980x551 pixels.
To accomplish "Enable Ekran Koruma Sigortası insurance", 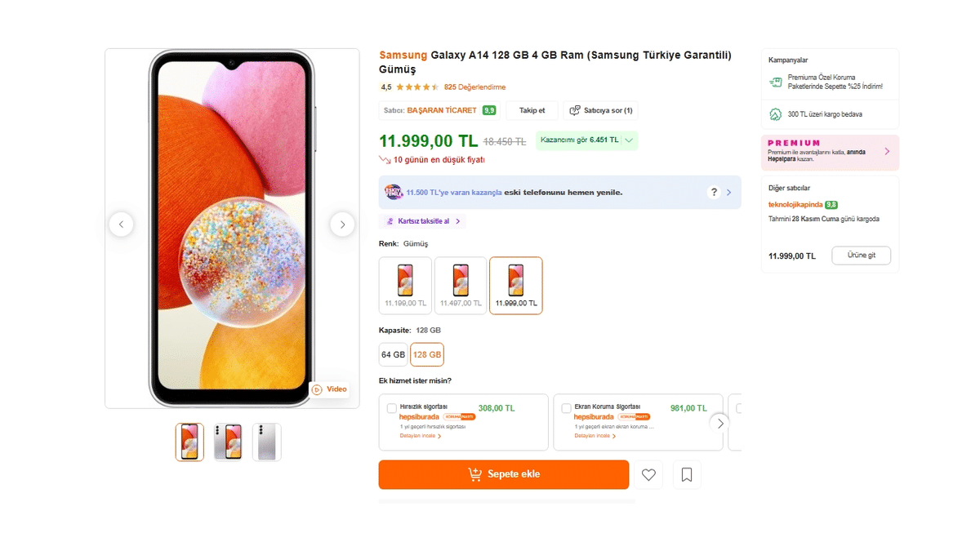I will [x=567, y=408].
